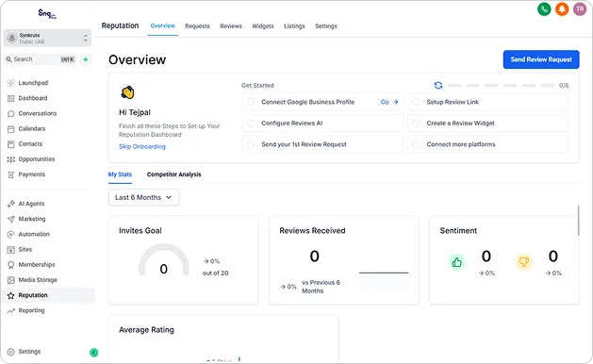The image size is (593, 364).
Task: Click the "out of 20" text
Action: pyautogui.click(x=216, y=273)
